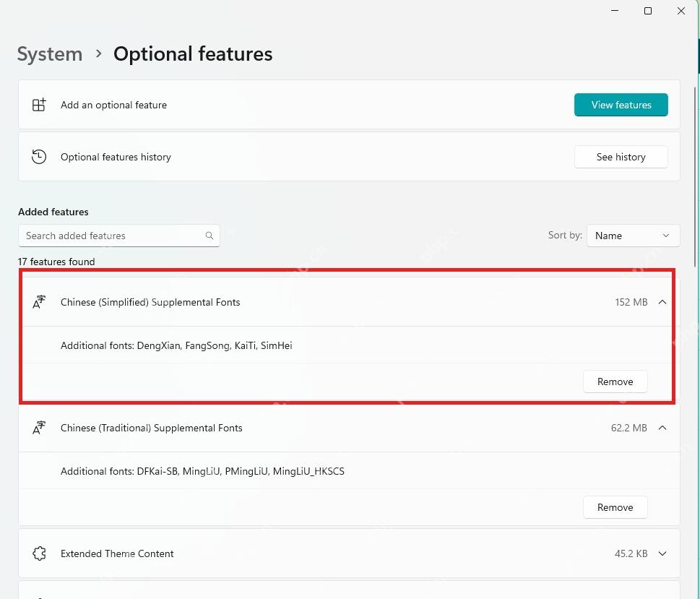The width and height of the screenshot is (700, 599).
Task: Select the 45.2 KB size value
Action: pos(631,554)
